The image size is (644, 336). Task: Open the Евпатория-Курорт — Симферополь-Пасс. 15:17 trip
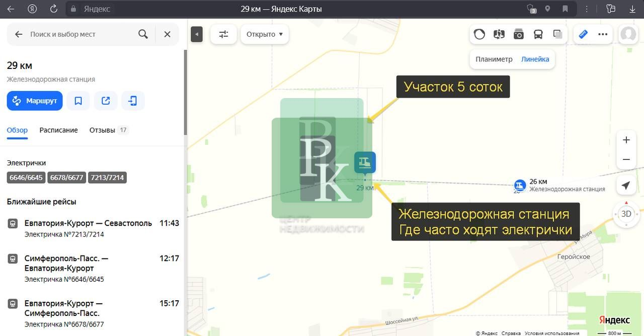tap(93, 313)
